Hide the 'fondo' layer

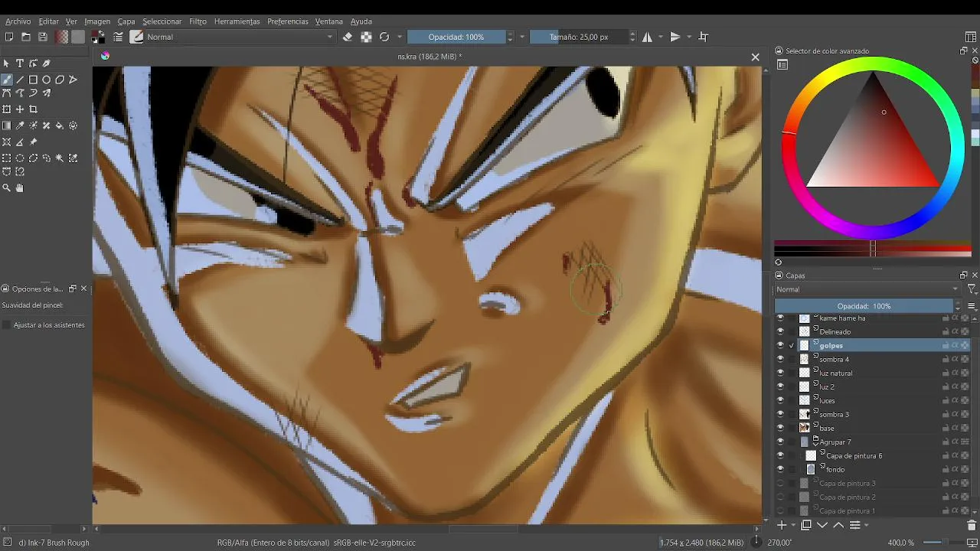tap(780, 469)
